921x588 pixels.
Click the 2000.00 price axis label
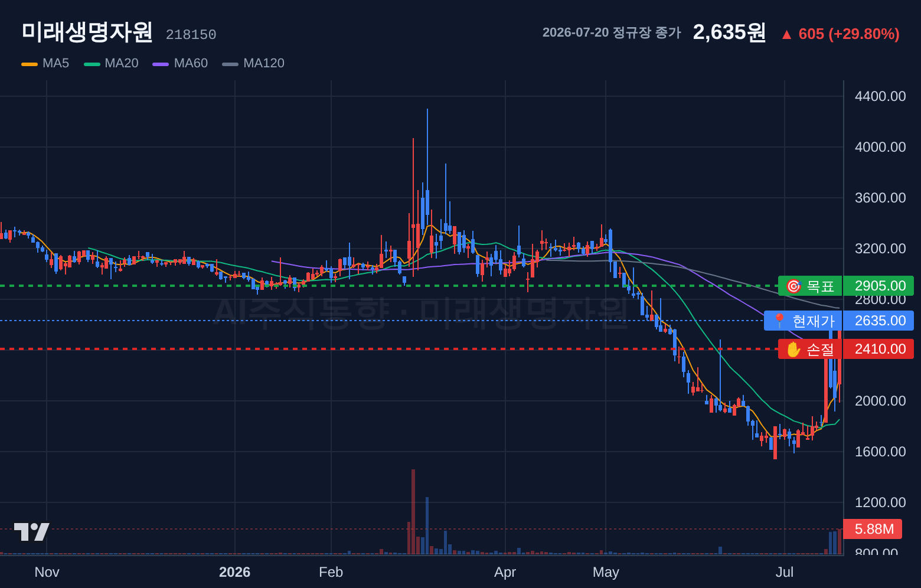(880, 401)
